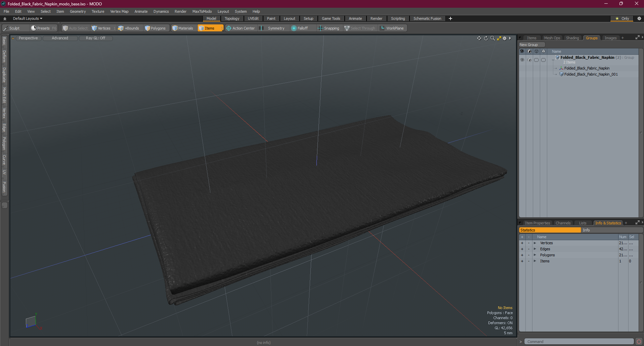The image size is (644, 346).
Task: Expand the Edges statistics row
Action: click(535, 249)
